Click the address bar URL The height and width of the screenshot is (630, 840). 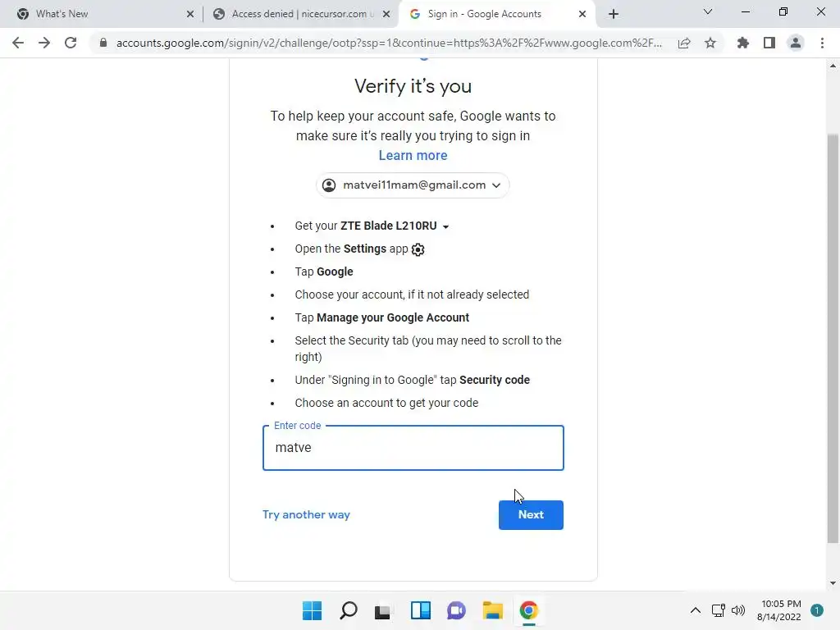click(x=389, y=43)
